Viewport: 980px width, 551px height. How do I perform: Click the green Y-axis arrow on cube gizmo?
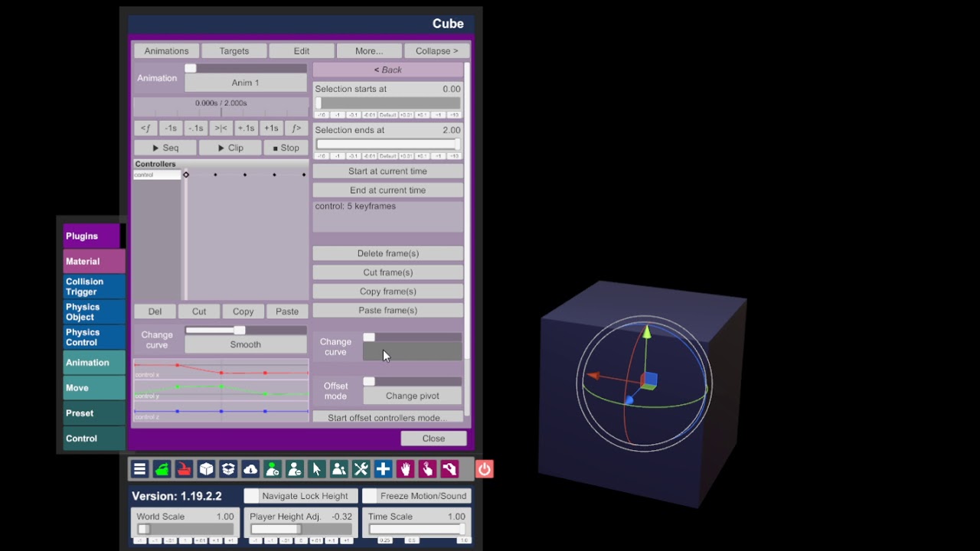[x=647, y=331]
